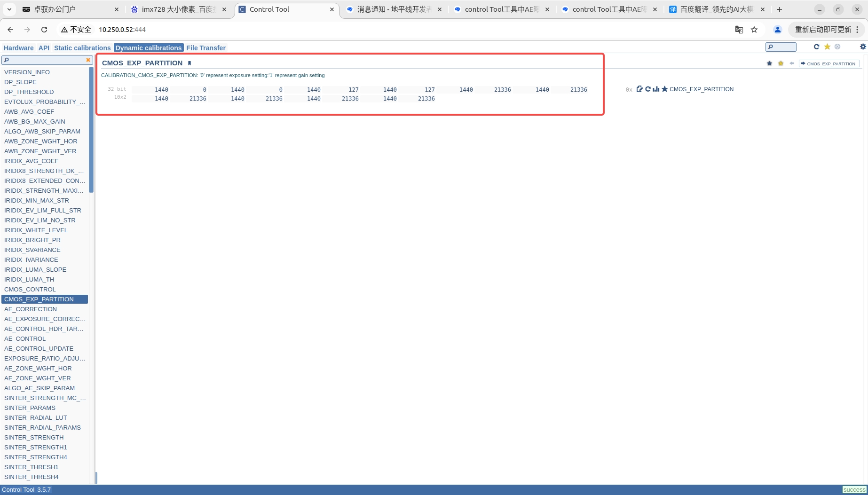Select AE_CONTROL in the sidebar list
This screenshot has height=495, width=868.
coord(25,338)
